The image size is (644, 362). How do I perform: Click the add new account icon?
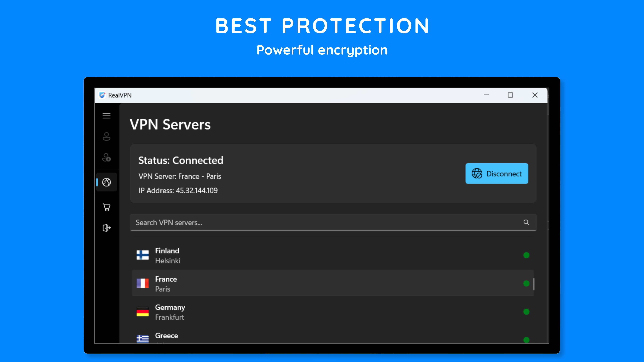coord(106,157)
